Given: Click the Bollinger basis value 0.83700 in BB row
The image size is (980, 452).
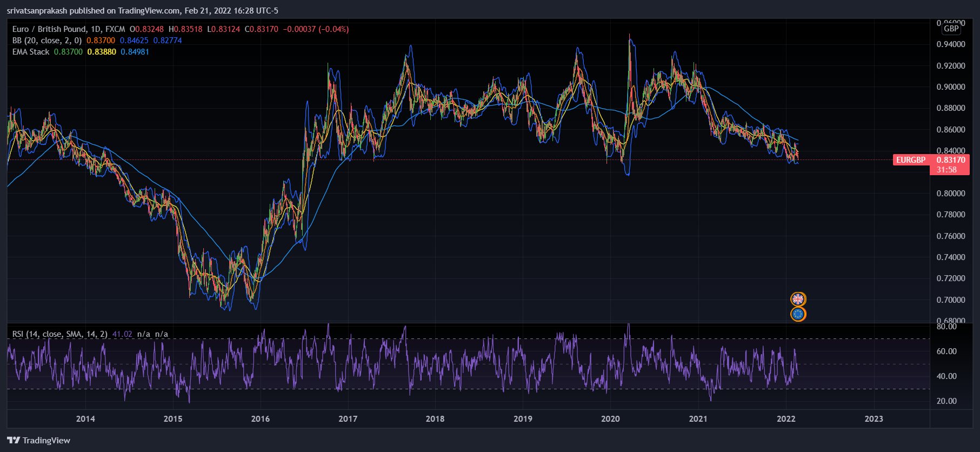Looking at the screenshot, I should point(101,41).
